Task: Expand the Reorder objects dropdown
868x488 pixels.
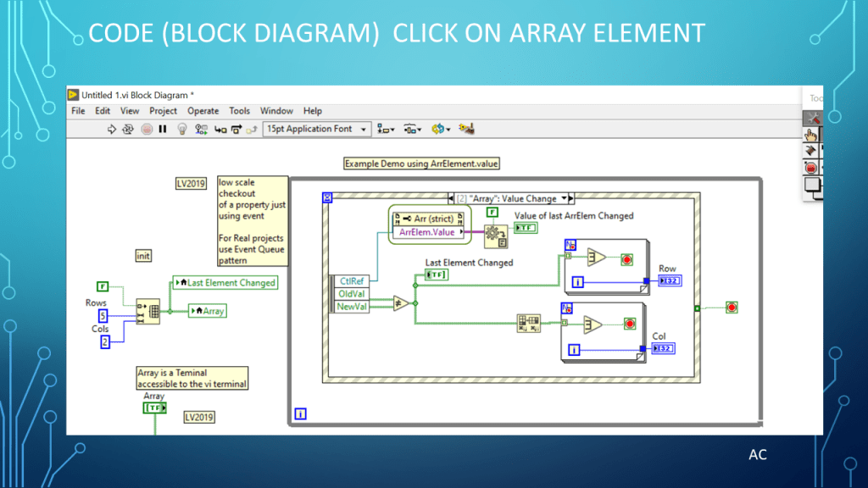Action: coord(439,129)
